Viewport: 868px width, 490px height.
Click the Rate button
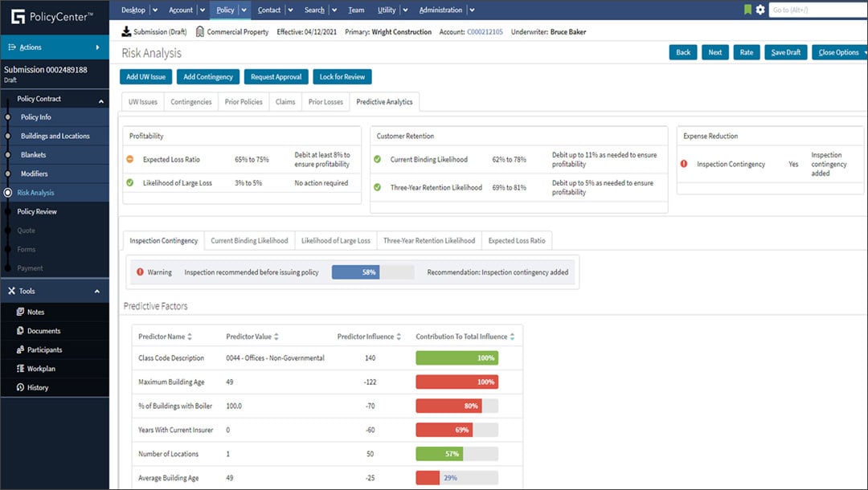tap(746, 51)
